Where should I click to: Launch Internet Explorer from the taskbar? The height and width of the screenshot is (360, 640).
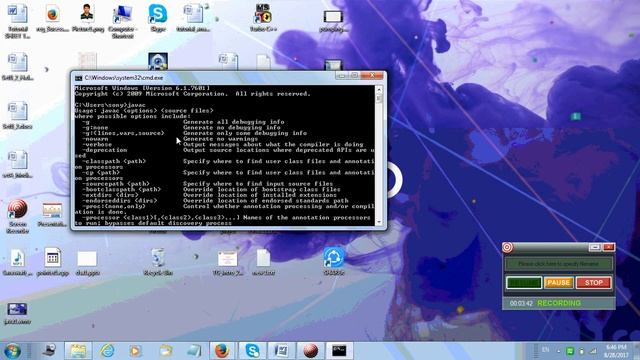pos(107,351)
